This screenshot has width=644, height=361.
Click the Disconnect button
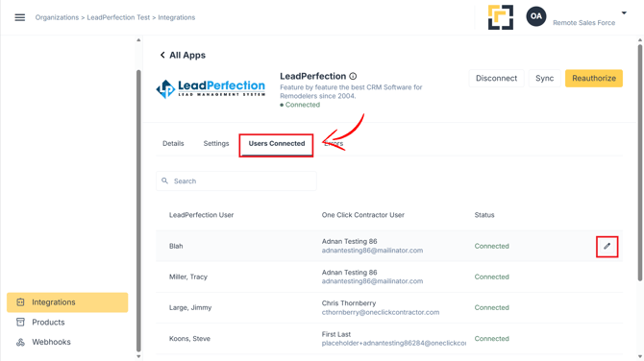click(x=496, y=79)
